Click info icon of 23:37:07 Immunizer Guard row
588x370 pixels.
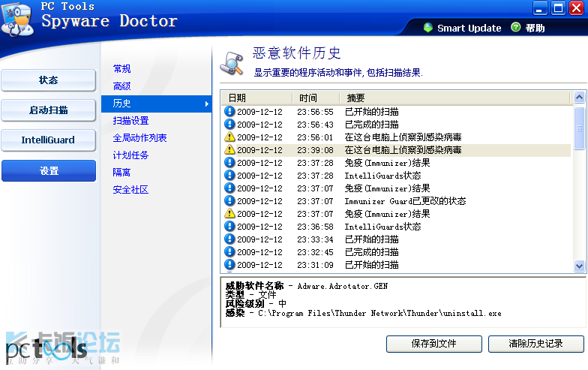pyautogui.click(x=229, y=200)
